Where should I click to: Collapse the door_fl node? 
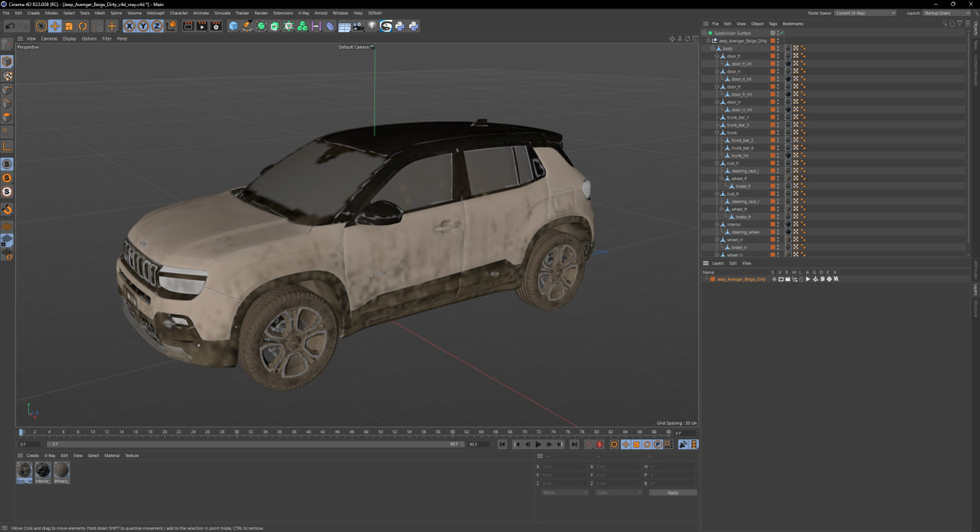click(x=717, y=56)
